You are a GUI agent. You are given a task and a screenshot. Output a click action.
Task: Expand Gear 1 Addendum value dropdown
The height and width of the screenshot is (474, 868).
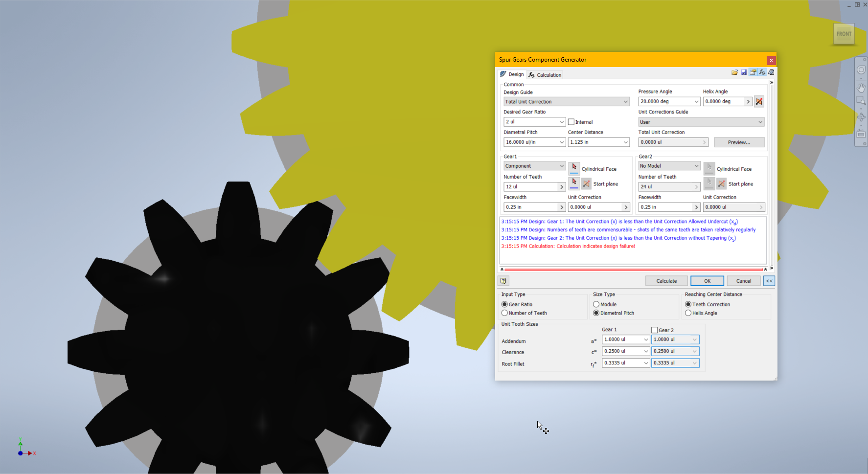coord(646,339)
